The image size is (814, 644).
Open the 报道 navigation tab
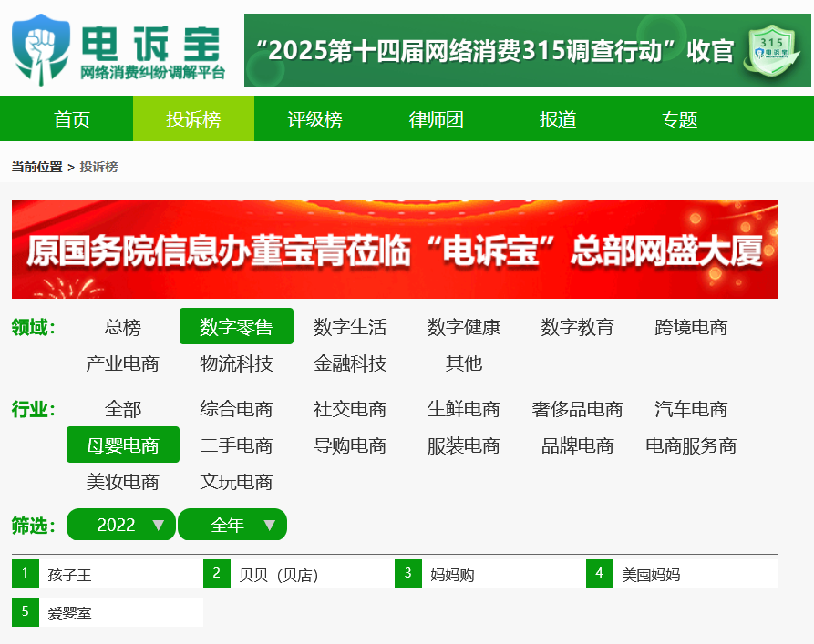558,118
